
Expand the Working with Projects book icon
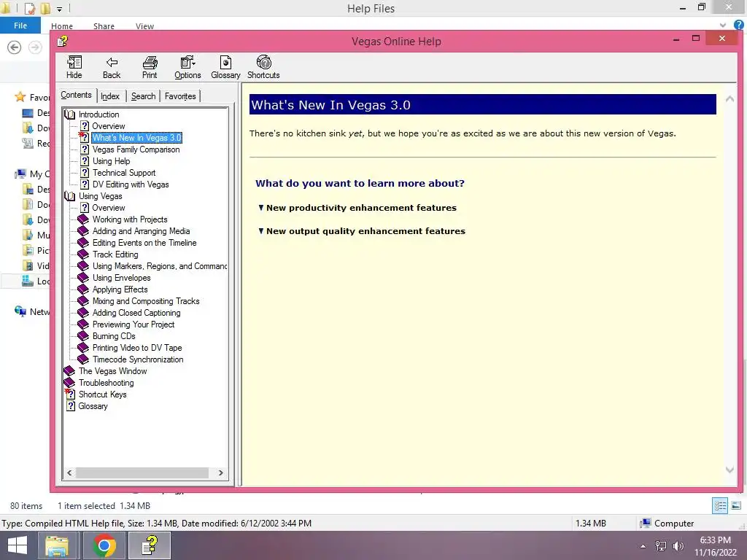pos(83,219)
